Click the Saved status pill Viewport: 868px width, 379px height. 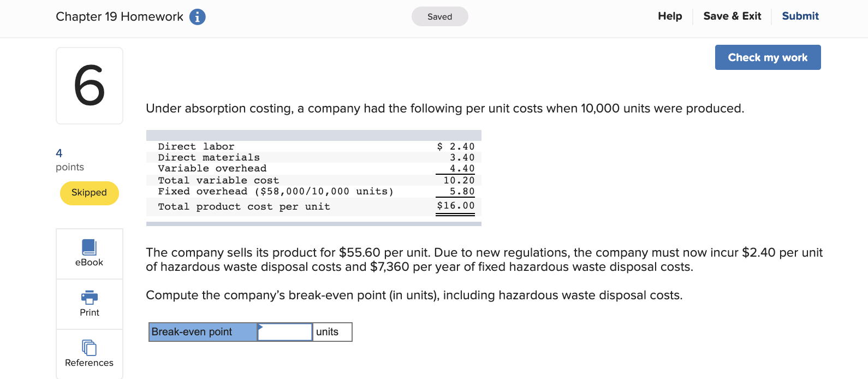439,16
